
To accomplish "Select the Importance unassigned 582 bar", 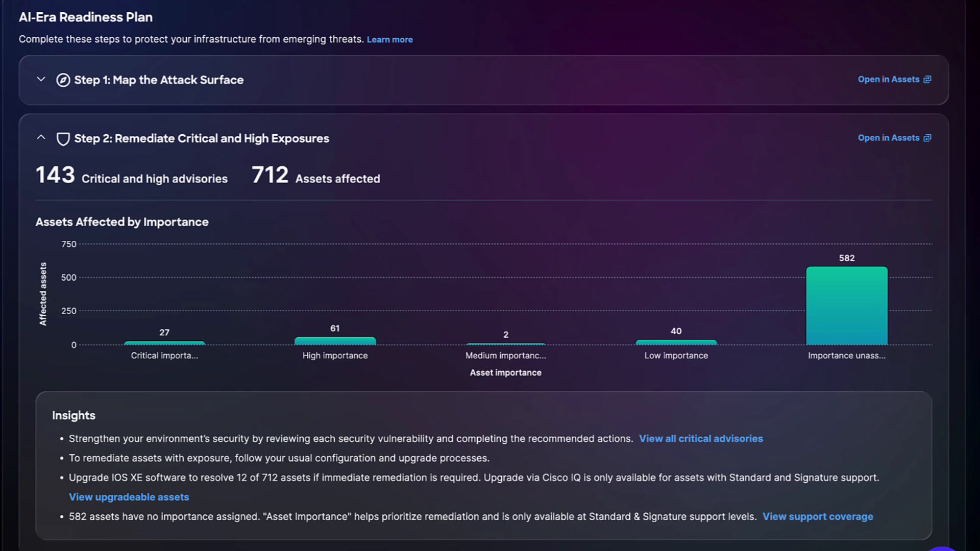I will click(x=847, y=306).
